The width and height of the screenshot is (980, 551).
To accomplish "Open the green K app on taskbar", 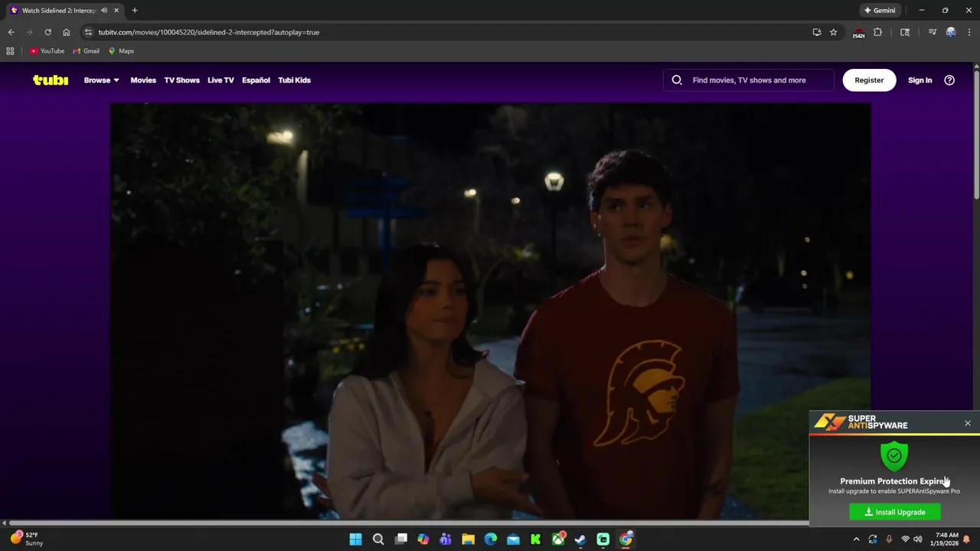I will tap(536, 540).
